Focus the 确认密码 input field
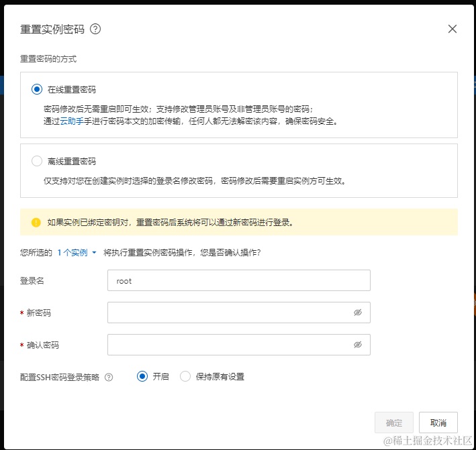 [239, 345]
